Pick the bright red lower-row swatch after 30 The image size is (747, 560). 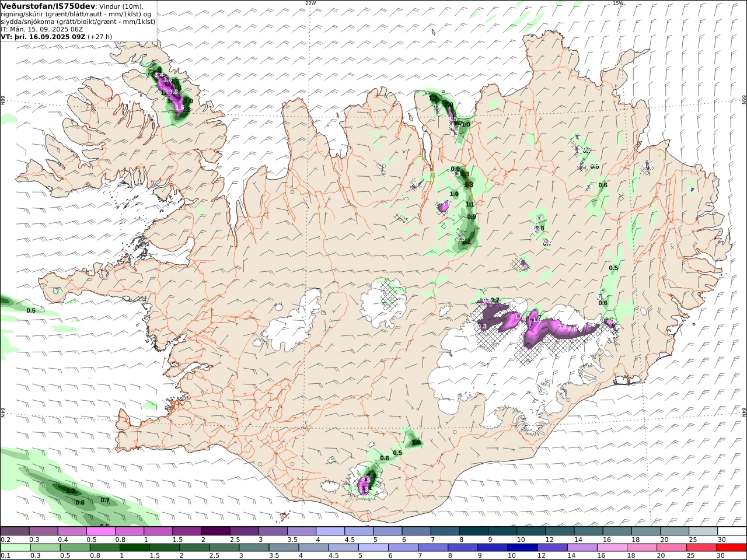[x=732, y=548]
